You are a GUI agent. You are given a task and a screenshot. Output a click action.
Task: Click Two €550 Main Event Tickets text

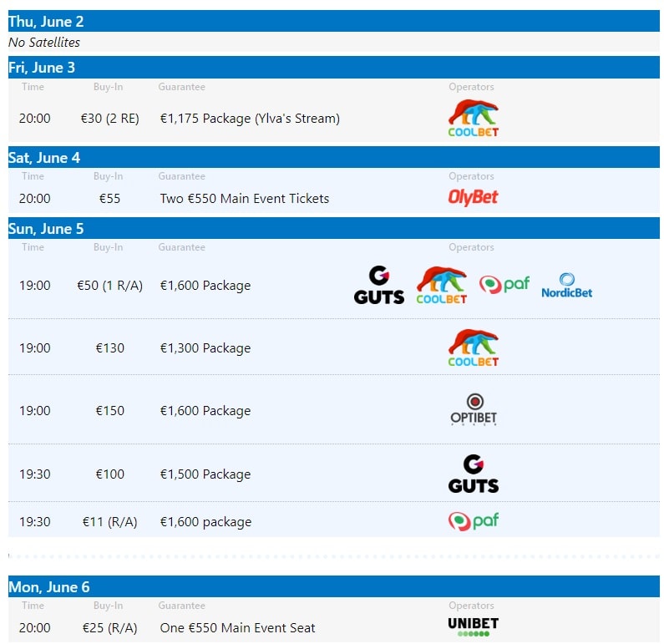coord(245,198)
